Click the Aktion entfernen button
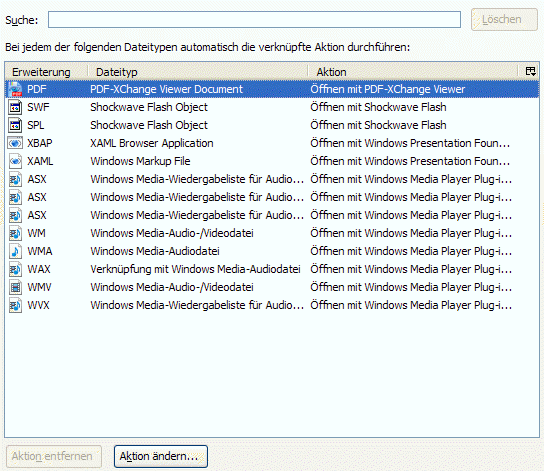This screenshot has height=471, width=544. (54, 456)
